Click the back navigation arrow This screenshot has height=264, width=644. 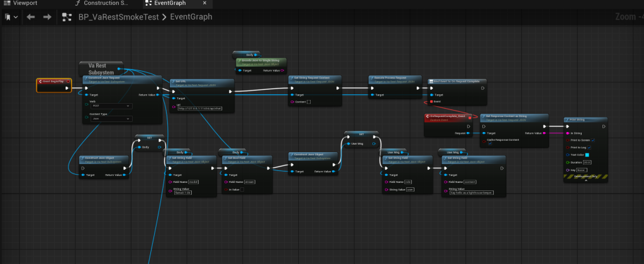(30, 17)
